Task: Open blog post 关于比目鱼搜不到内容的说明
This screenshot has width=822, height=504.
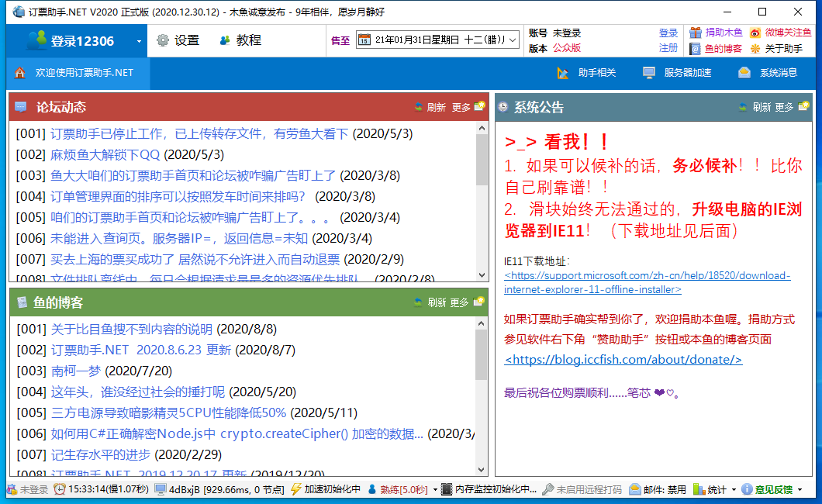Action: click(x=132, y=329)
